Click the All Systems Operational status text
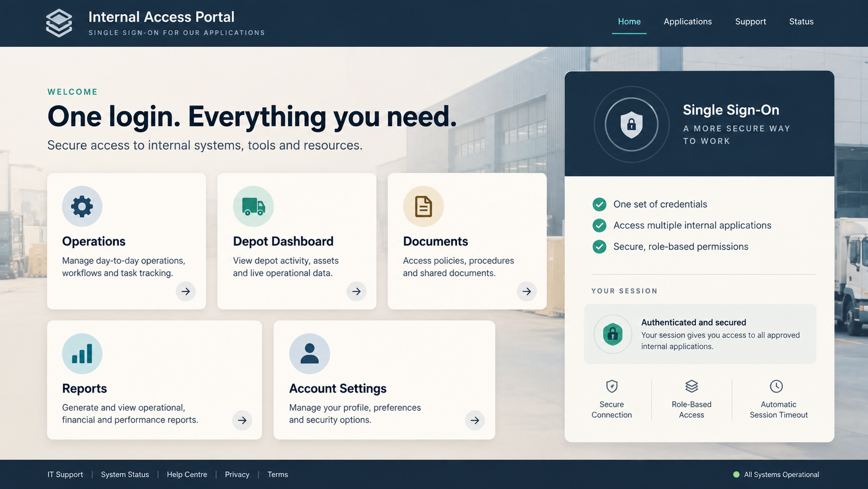Screen dimensions: 868x489 click(782, 474)
